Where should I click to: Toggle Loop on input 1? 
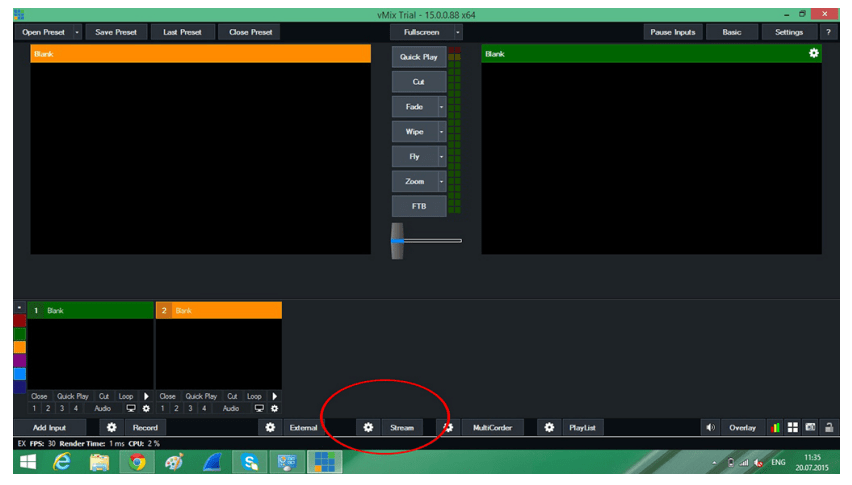[126, 396]
